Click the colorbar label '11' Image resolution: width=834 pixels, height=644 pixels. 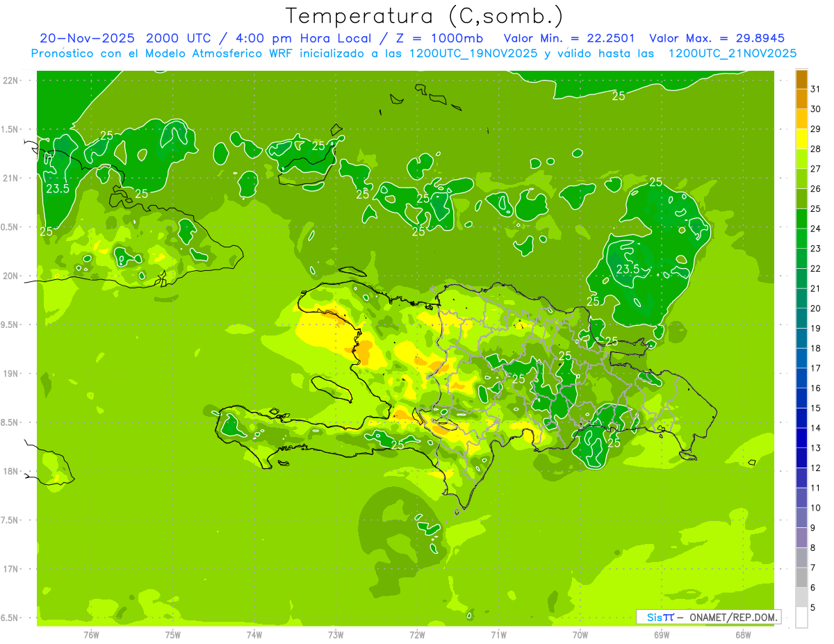click(x=816, y=488)
